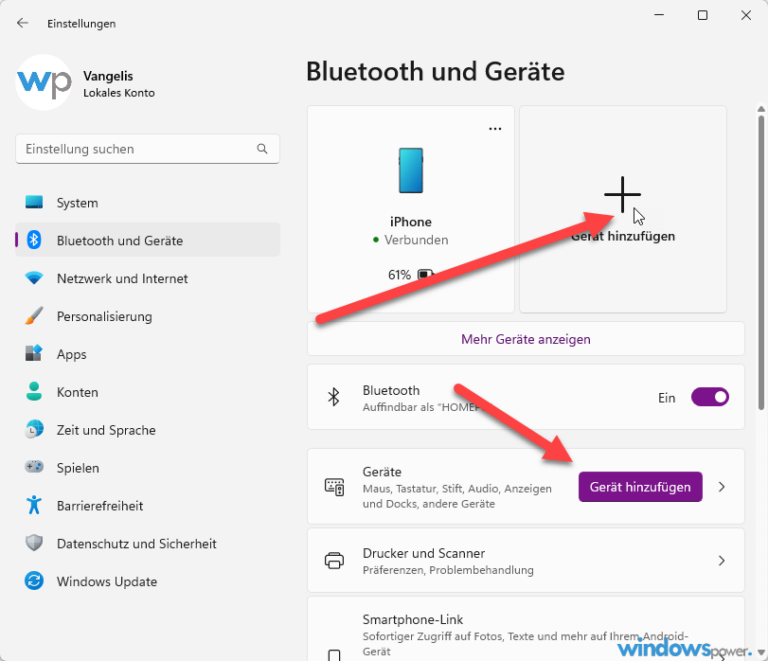Click the System monitor icon
Screen dimensions: 768x661
tap(34, 202)
